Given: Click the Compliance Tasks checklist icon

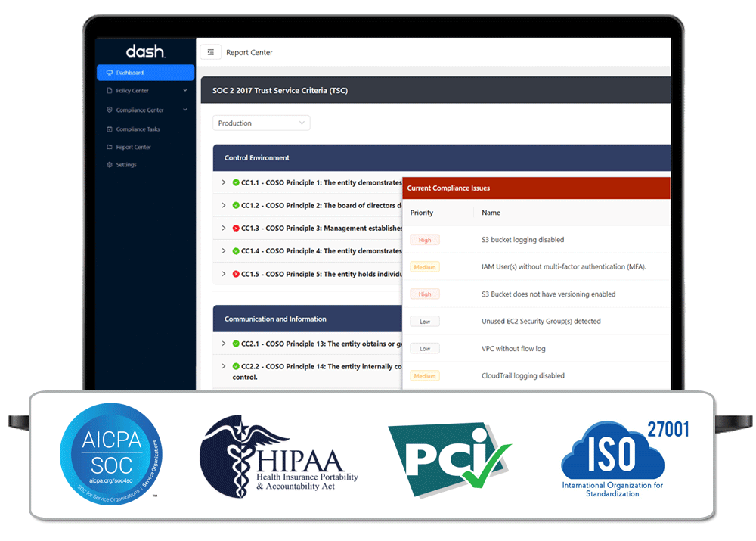Looking at the screenshot, I should tap(109, 129).
